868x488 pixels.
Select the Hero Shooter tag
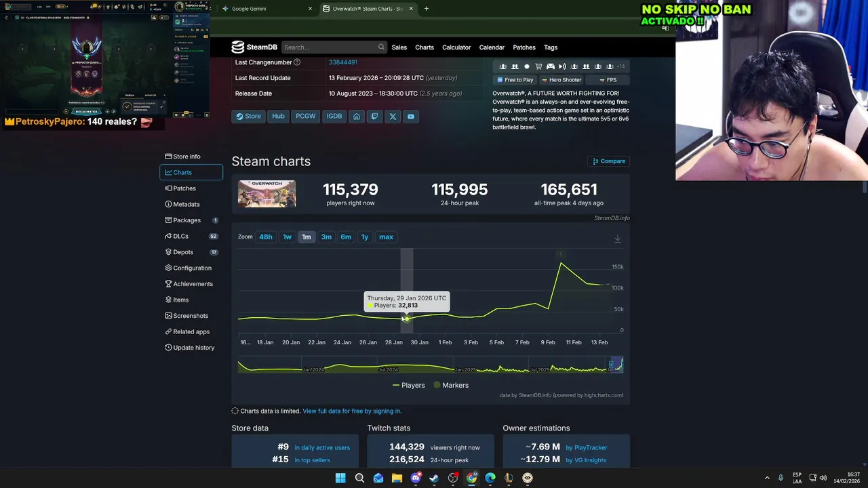click(x=561, y=80)
